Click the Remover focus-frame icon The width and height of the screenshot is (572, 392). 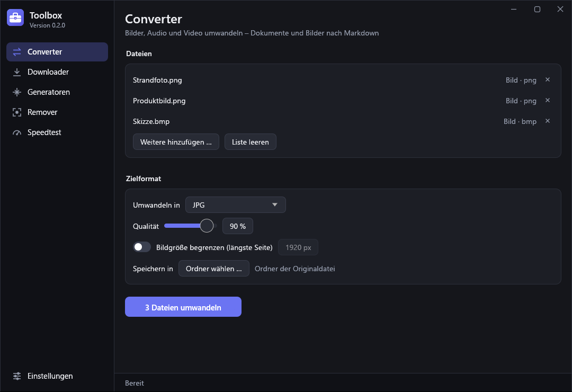(17, 112)
